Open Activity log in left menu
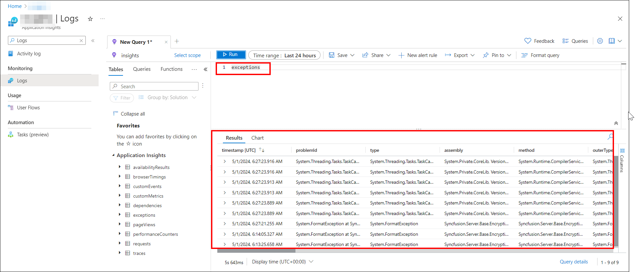This screenshot has height=272, width=644. click(29, 54)
